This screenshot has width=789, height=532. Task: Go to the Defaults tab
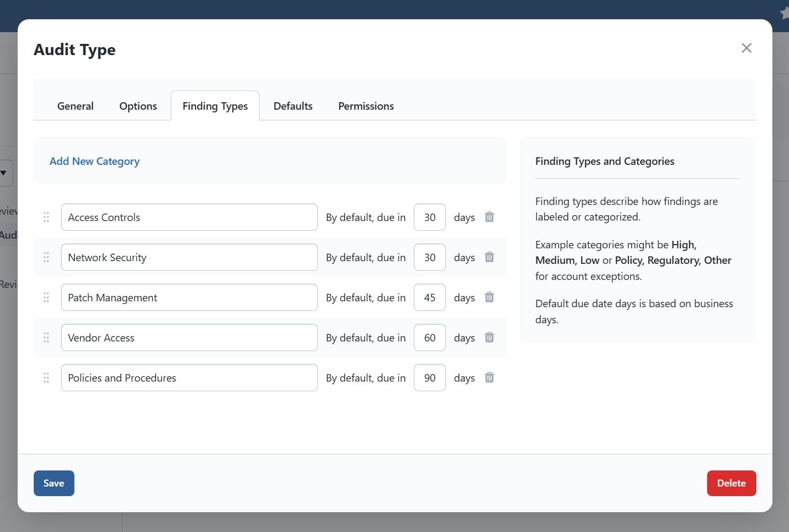click(293, 106)
